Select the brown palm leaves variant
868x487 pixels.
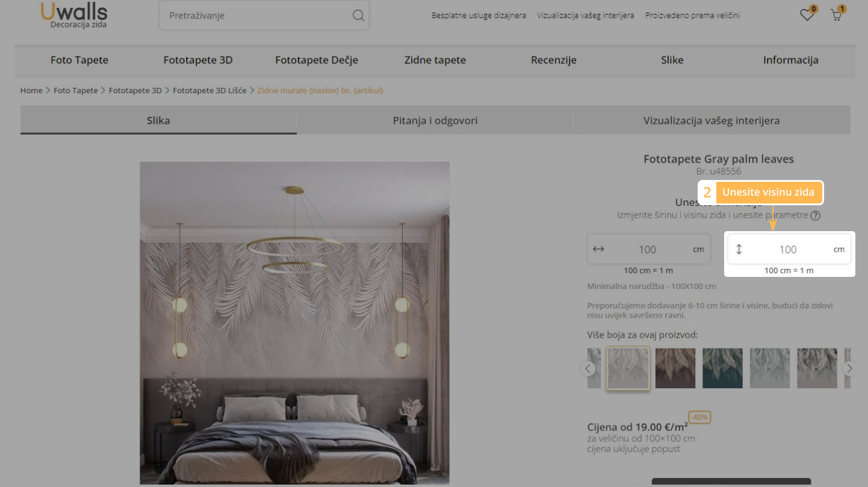tap(675, 368)
